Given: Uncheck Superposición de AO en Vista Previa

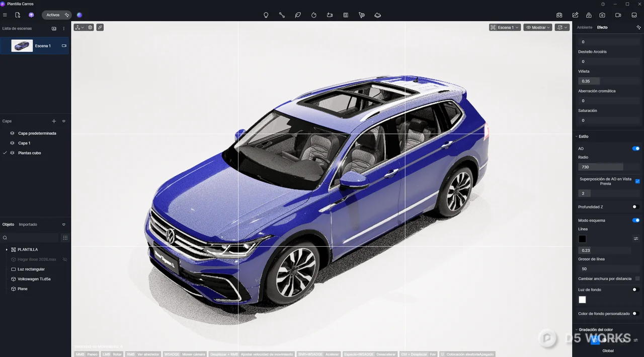Looking at the screenshot, I should pos(637,181).
